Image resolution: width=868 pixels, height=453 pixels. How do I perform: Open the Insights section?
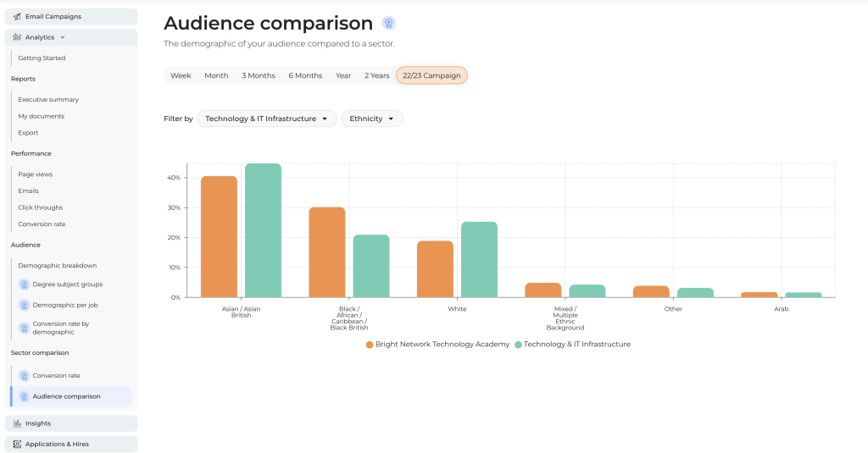[71, 423]
